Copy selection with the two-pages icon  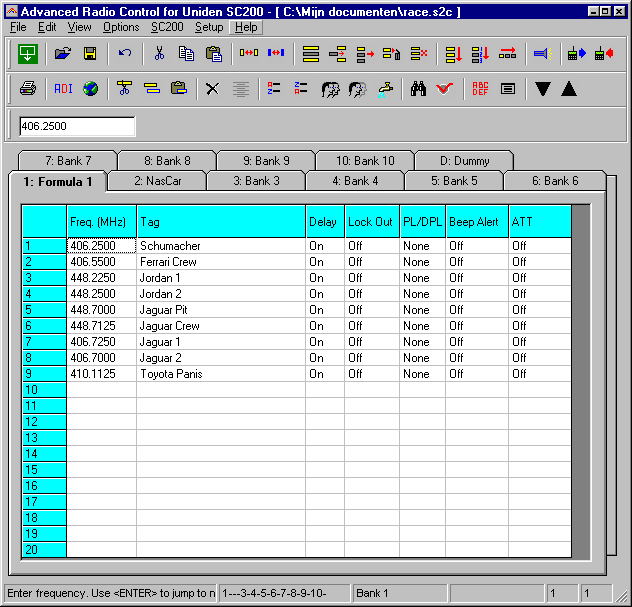pos(186,54)
